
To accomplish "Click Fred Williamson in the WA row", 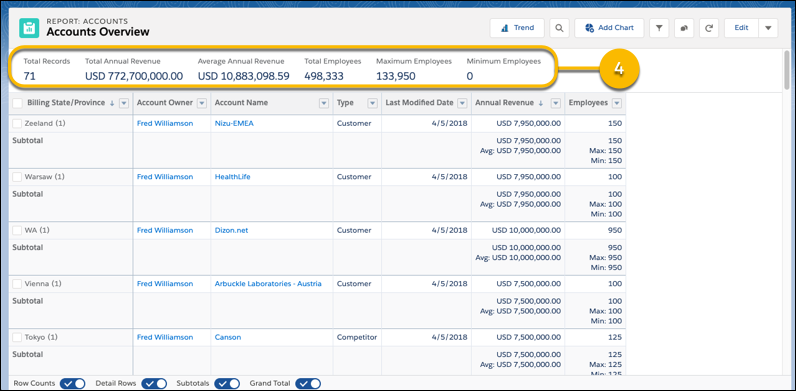I will (x=165, y=230).
